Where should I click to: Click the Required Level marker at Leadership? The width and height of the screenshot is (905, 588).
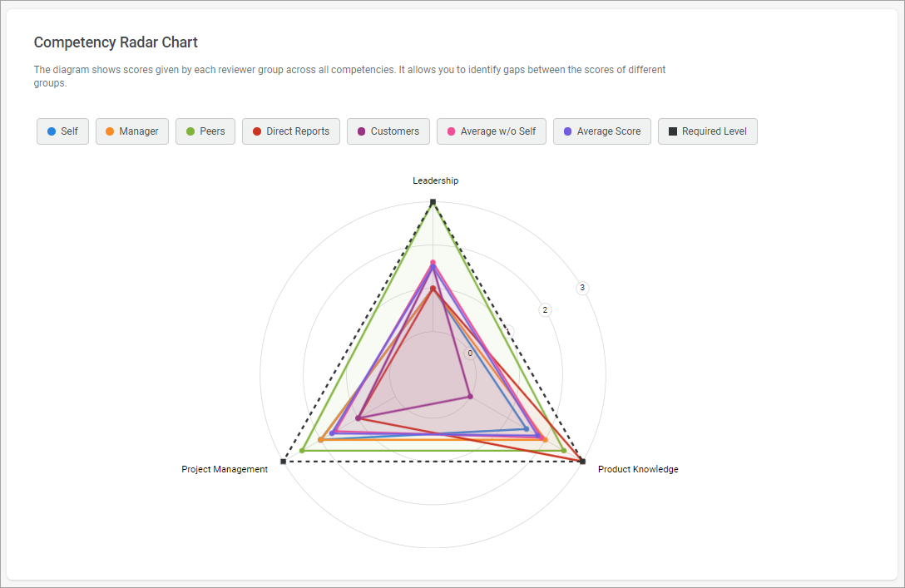tap(433, 202)
